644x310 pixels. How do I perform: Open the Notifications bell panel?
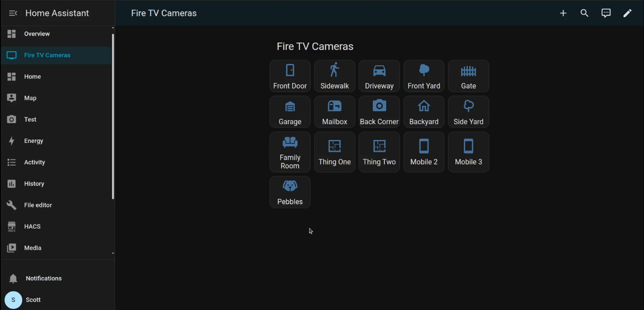coord(43,278)
